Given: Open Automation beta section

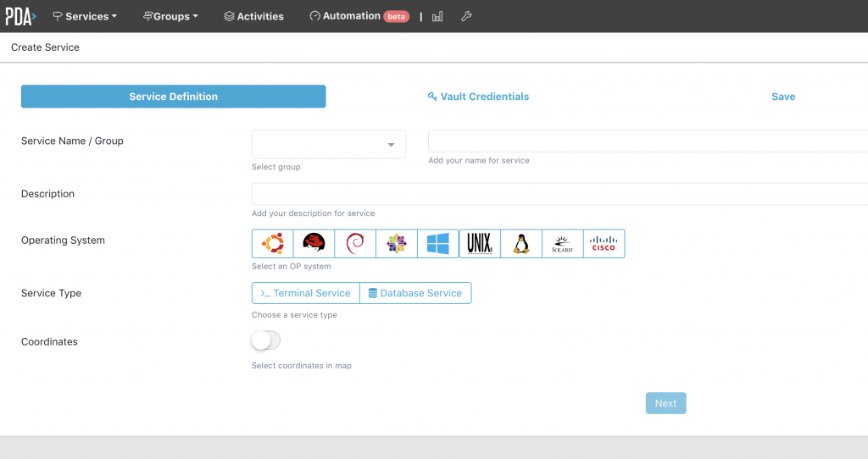Looking at the screenshot, I should [x=359, y=16].
